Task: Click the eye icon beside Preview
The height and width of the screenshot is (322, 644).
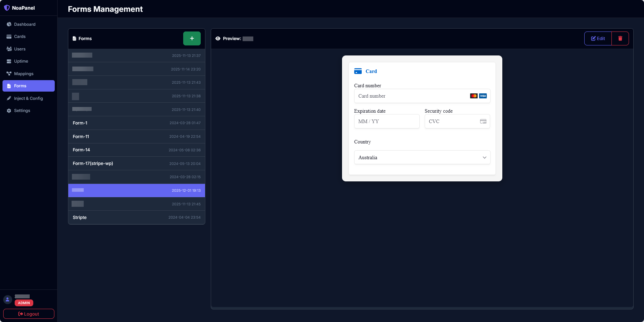Action: [218, 39]
